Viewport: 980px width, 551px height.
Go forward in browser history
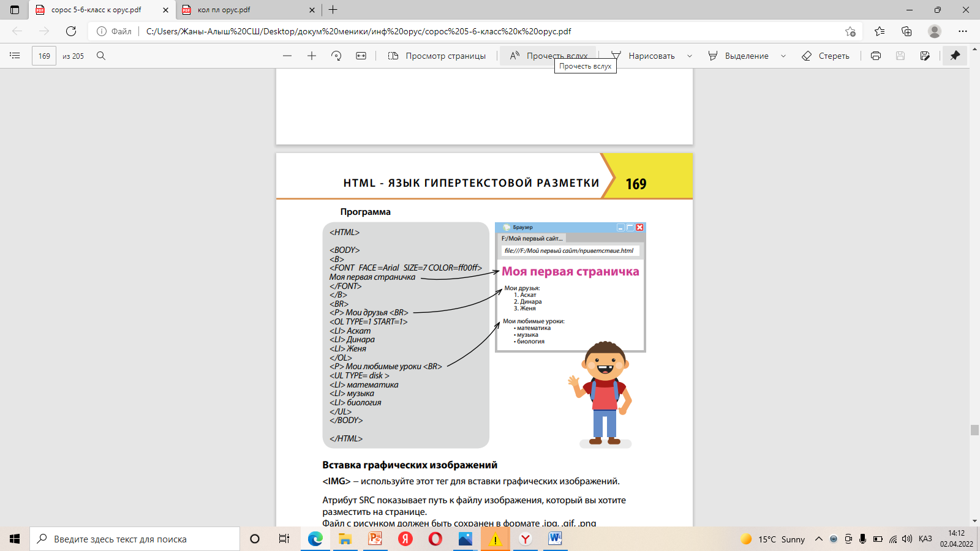click(x=44, y=31)
